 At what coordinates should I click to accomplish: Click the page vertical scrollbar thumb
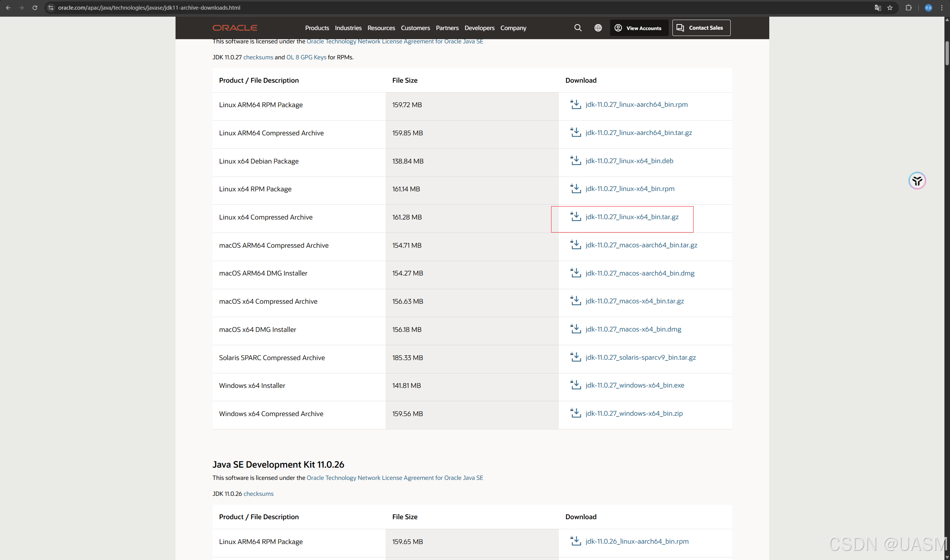coord(947,53)
